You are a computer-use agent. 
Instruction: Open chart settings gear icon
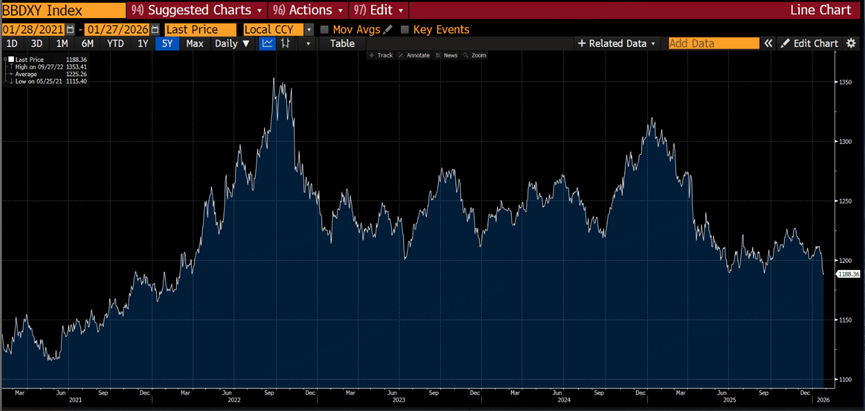[x=852, y=44]
